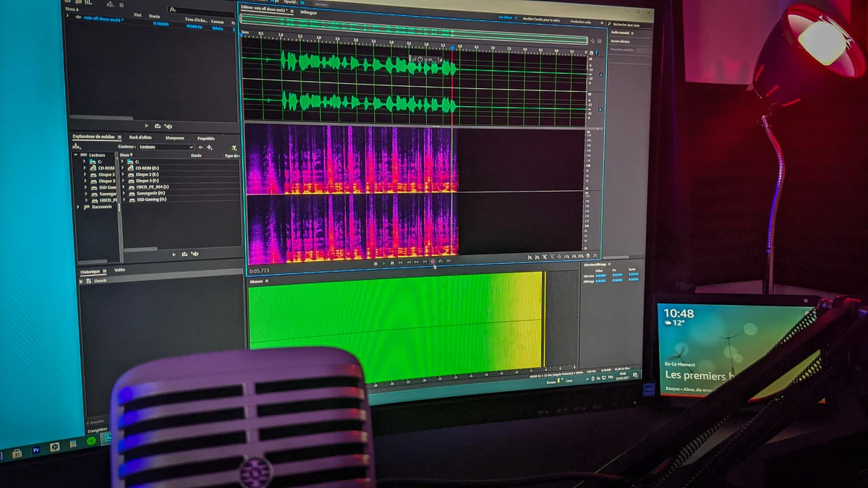Click the overview navigator bar above the waveform
The width and height of the screenshot is (868, 488).
tap(414, 30)
